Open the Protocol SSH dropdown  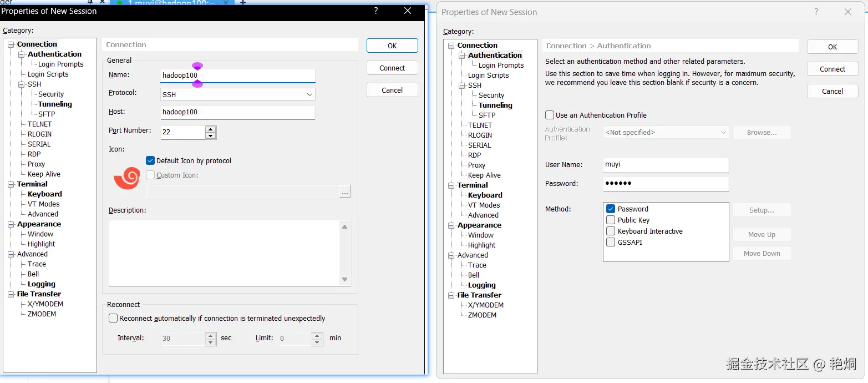tap(309, 95)
